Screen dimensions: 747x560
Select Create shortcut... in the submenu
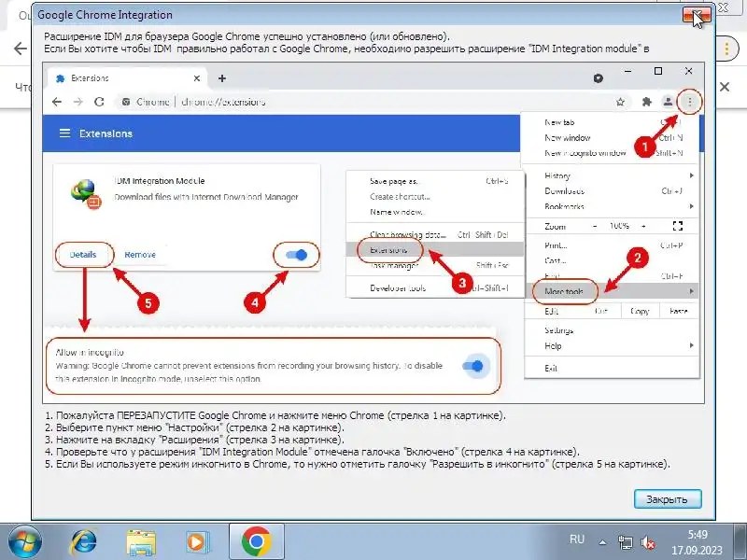pos(435,196)
